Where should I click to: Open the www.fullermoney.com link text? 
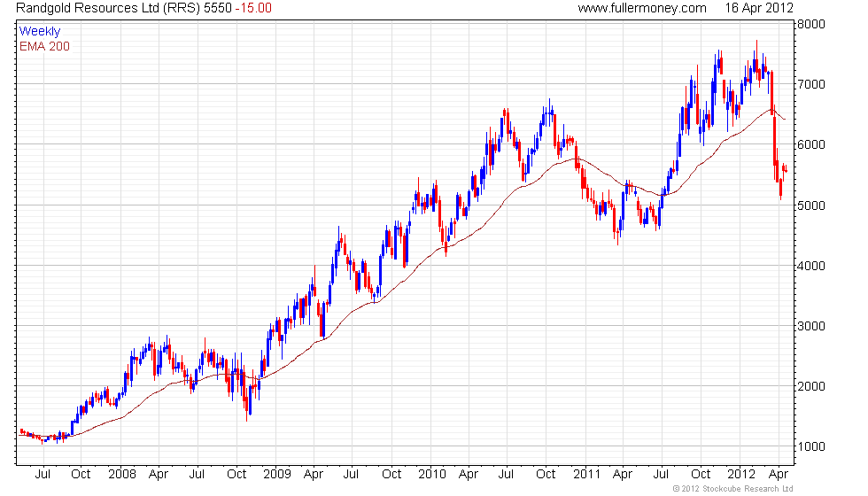coord(642,8)
